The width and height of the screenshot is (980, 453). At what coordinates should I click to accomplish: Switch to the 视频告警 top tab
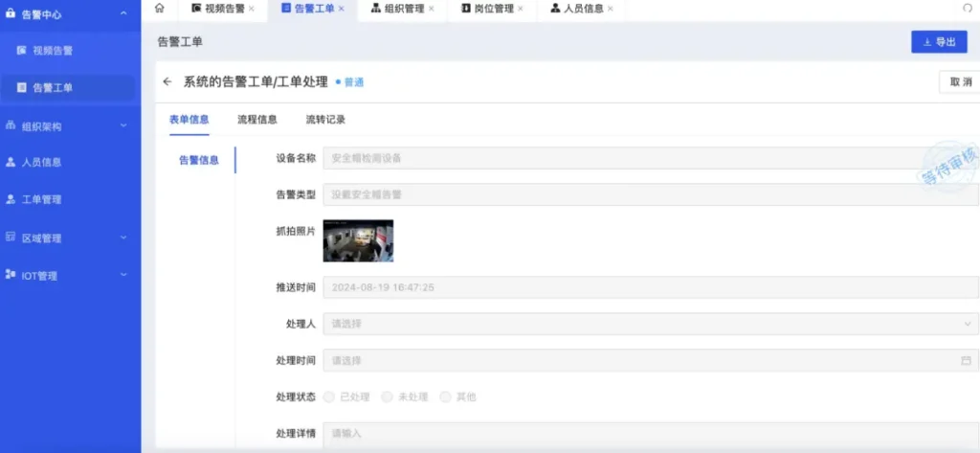(x=223, y=9)
